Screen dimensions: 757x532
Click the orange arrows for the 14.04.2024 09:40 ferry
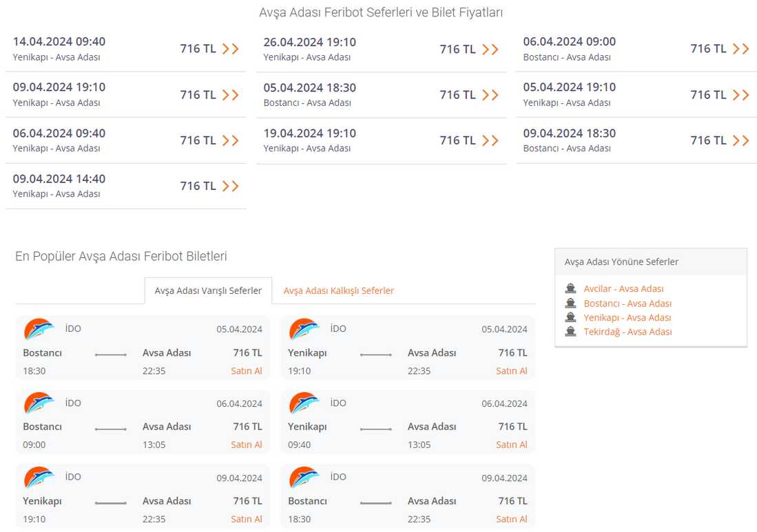(231, 49)
